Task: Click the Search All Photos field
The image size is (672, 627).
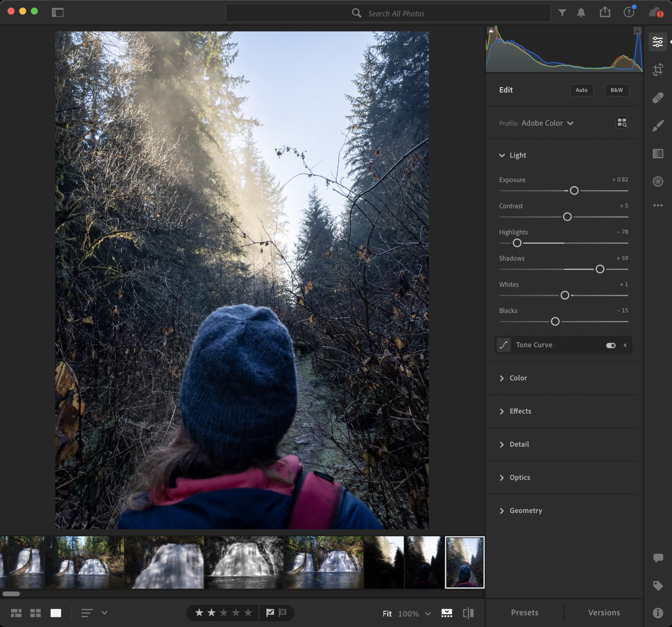Action: [388, 13]
